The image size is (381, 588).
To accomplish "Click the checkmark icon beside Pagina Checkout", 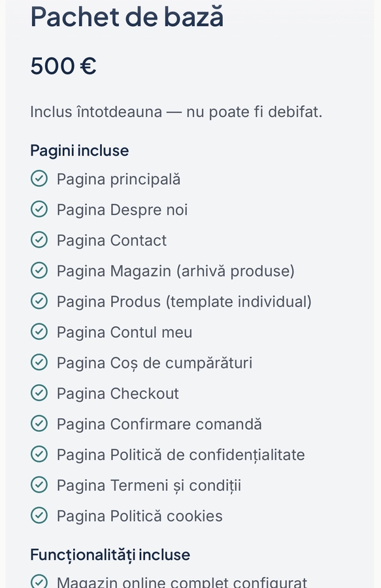I will pos(39,393).
